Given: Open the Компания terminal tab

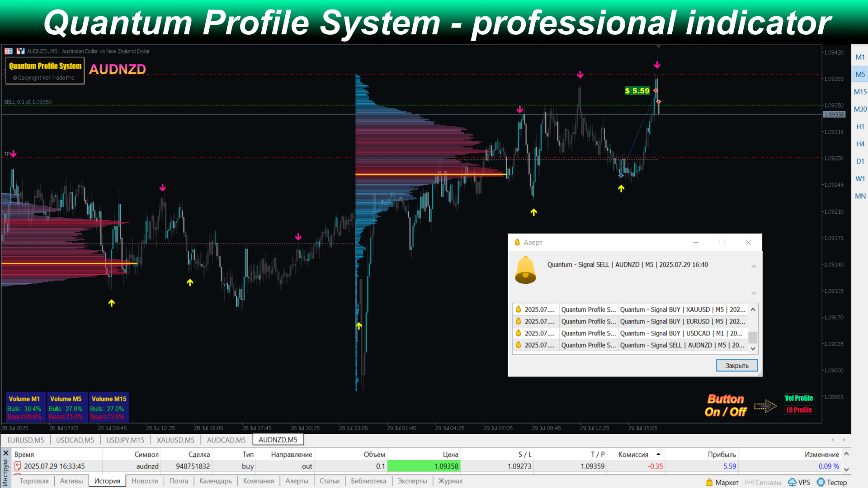Looking at the screenshot, I should pyautogui.click(x=259, y=481).
